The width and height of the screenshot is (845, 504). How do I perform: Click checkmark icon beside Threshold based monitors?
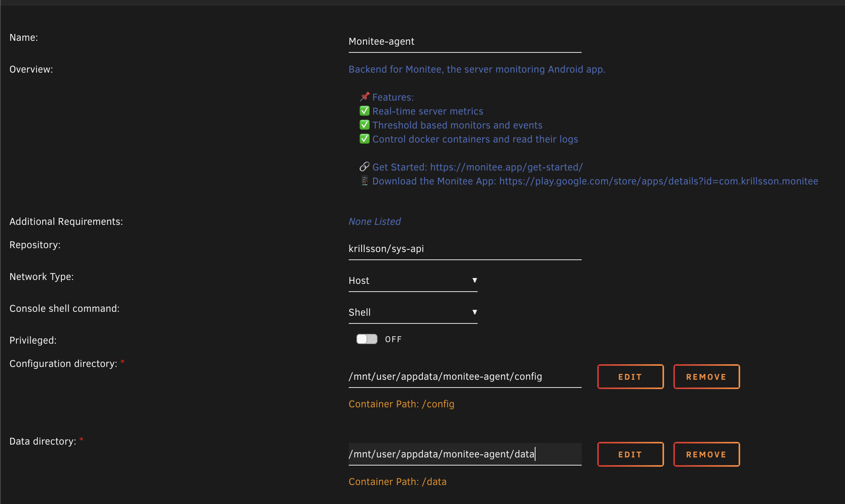click(x=364, y=125)
